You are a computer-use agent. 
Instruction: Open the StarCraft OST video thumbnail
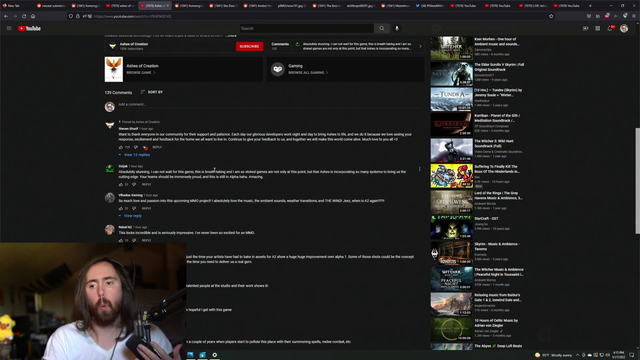coord(451,227)
